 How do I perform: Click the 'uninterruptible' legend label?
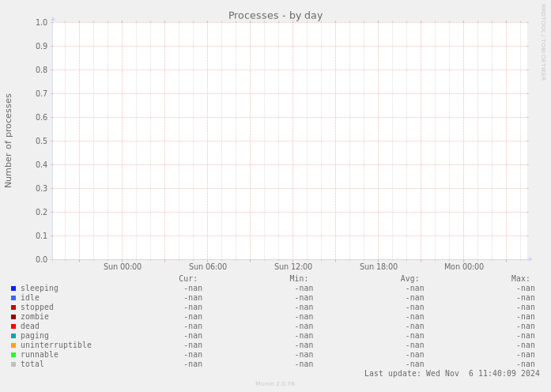pos(56,345)
